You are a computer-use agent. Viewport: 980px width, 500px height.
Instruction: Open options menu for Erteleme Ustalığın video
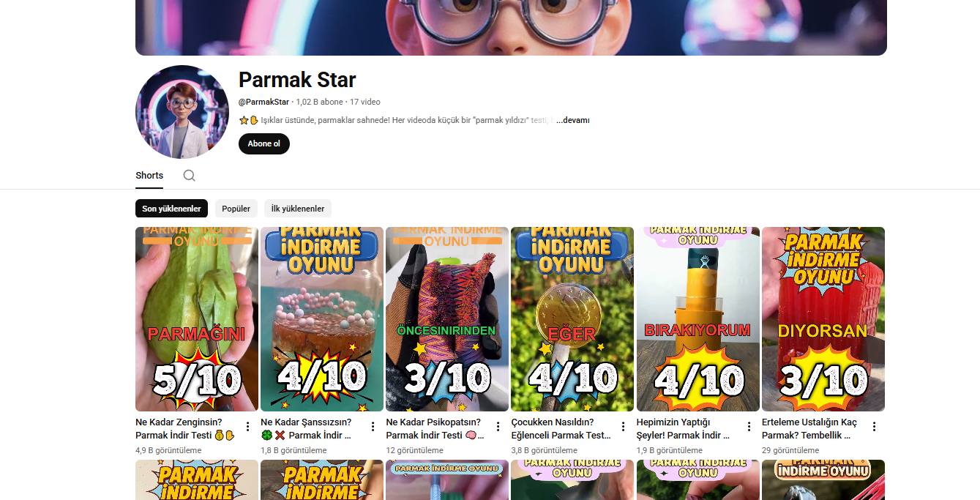[874, 427]
